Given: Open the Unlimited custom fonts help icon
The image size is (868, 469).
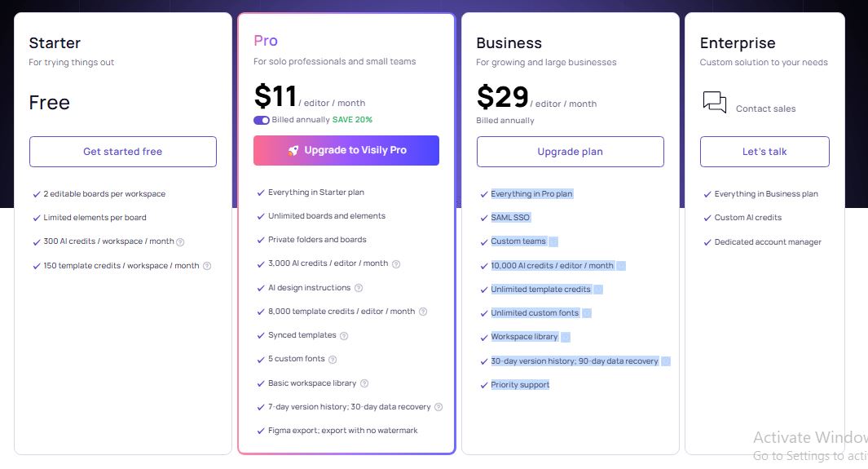Looking at the screenshot, I should click(x=587, y=313).
